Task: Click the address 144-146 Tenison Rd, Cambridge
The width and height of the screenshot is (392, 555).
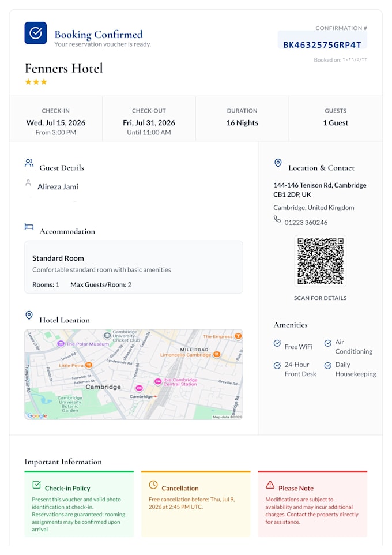Action: tap(320, 185)
